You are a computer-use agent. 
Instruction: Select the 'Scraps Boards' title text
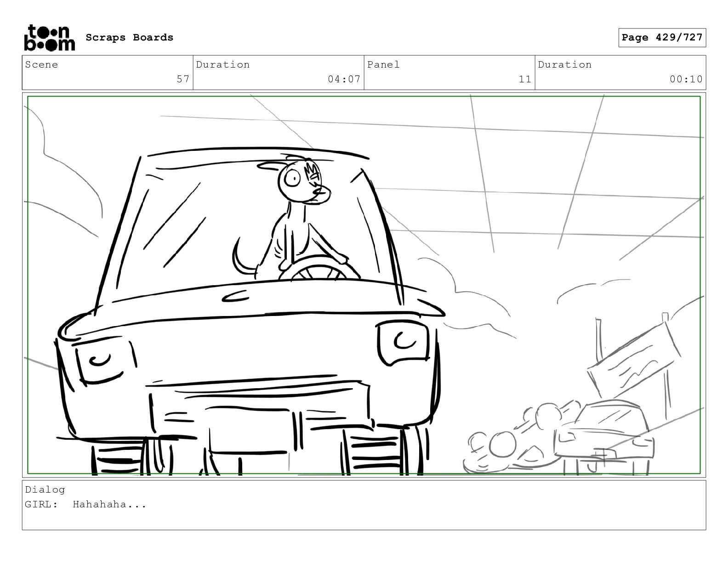click(x=130, y=37)
